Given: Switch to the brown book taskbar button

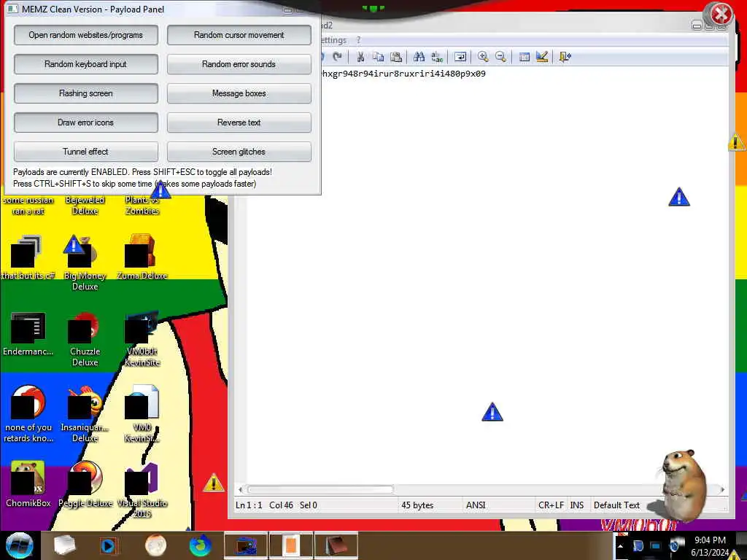Looking at the screenshot, I should click(x=336, y=545).
